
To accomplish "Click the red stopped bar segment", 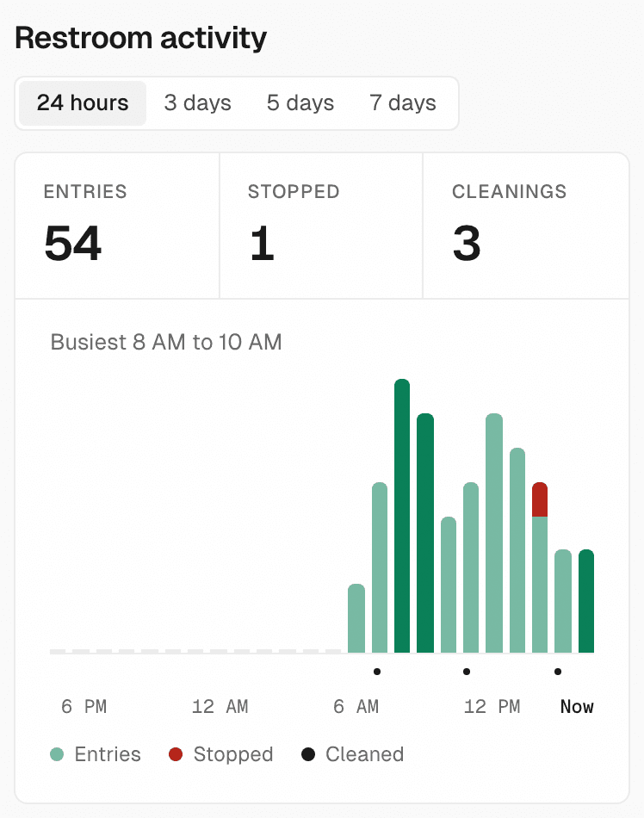I will tap(540, 499).
